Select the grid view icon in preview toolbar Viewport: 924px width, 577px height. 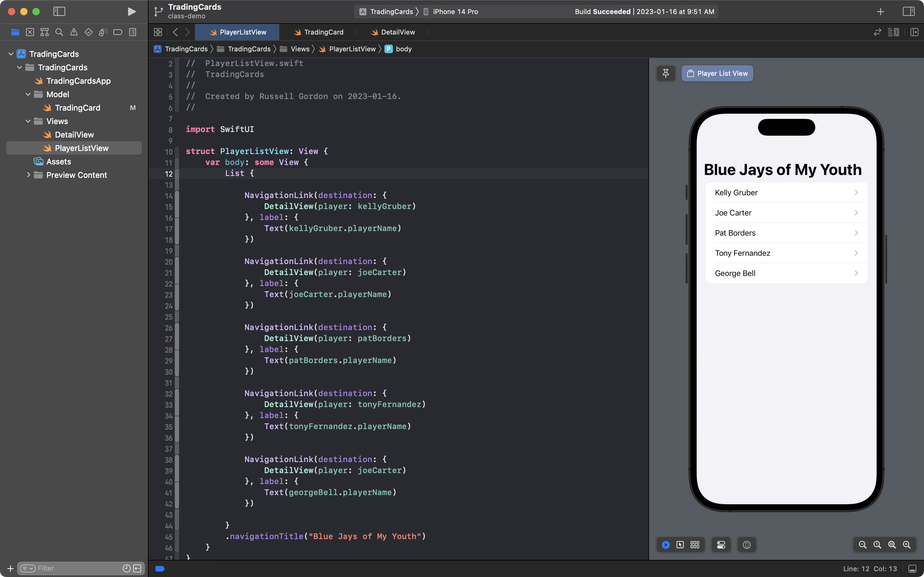(695, 544)
